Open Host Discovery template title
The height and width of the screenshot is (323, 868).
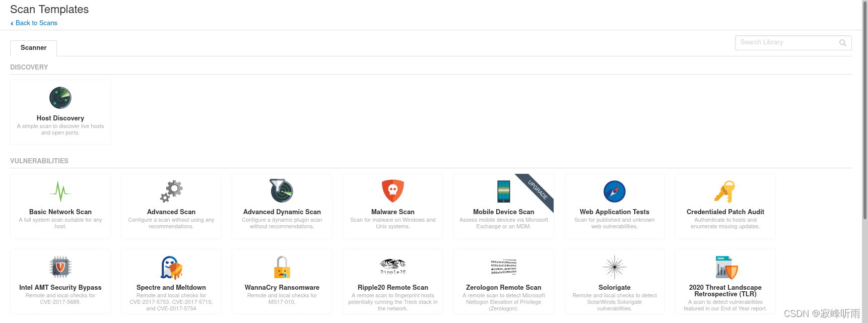[x=60, y=118]
